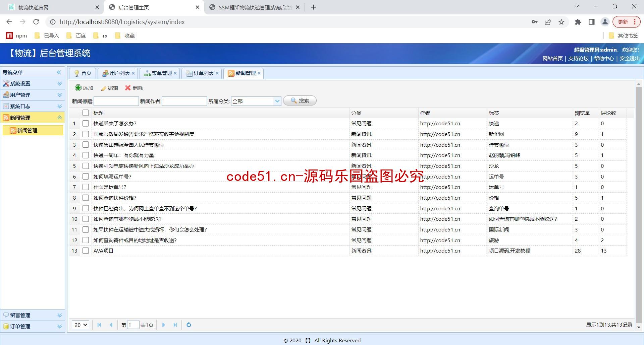
Task: View site information icon in address bar
Action: coord(53,22)
